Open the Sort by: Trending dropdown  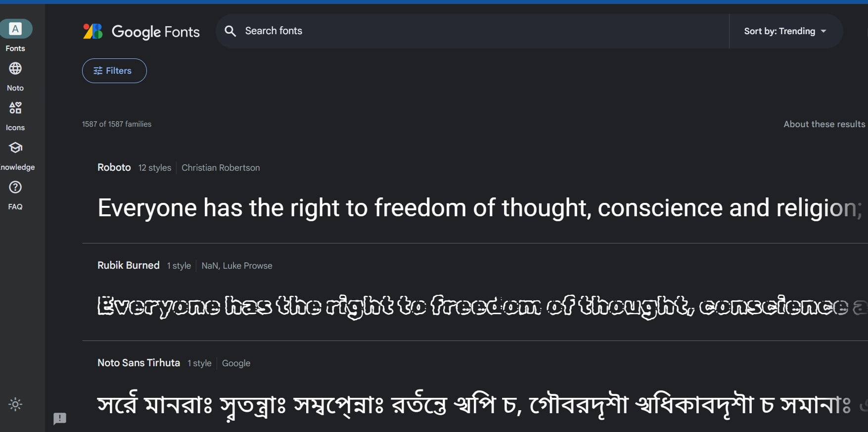click(779, 31)
